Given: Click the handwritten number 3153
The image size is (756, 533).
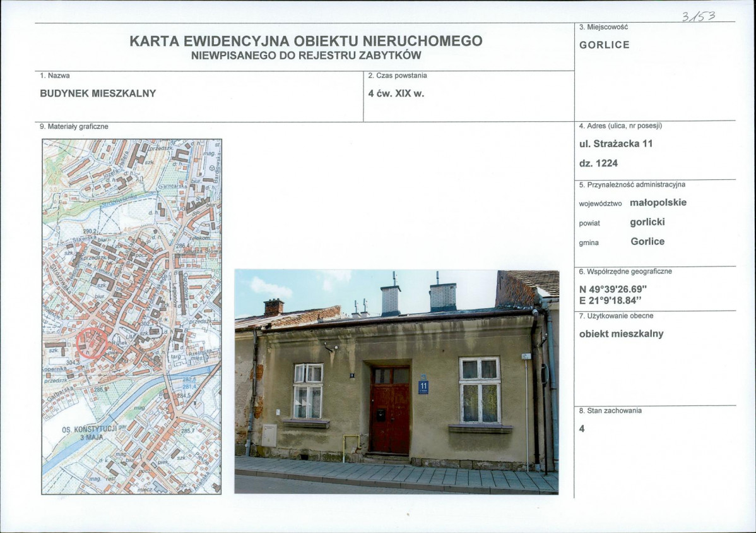Looking at the screenshot, I should click(x=699, y=16).
